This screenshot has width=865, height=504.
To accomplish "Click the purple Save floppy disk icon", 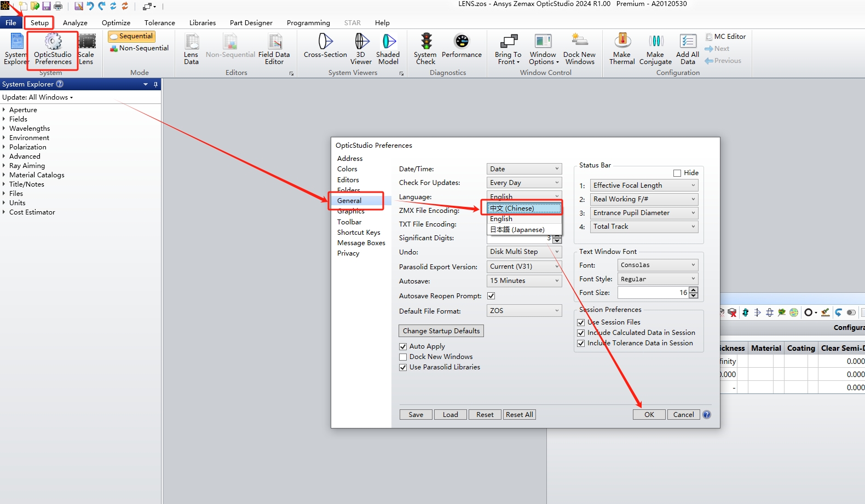I will pyautogui.click(x=47, y=6).
